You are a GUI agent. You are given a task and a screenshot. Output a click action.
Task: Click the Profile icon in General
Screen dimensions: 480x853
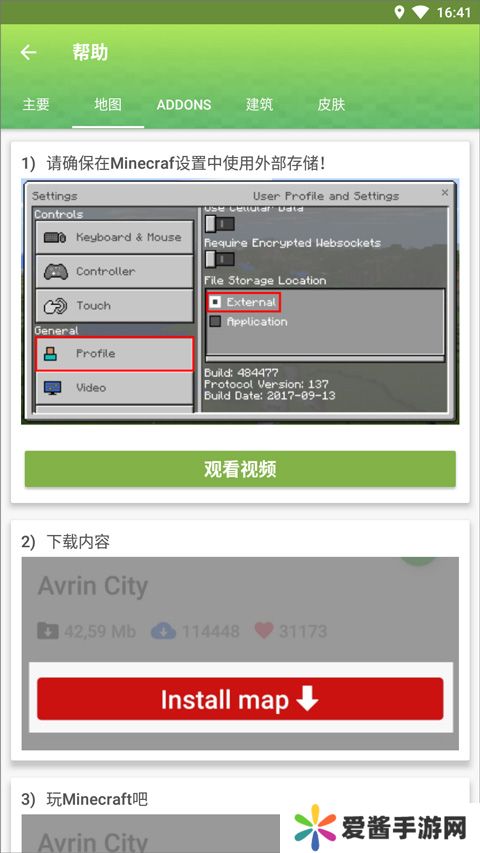(51, 354)
